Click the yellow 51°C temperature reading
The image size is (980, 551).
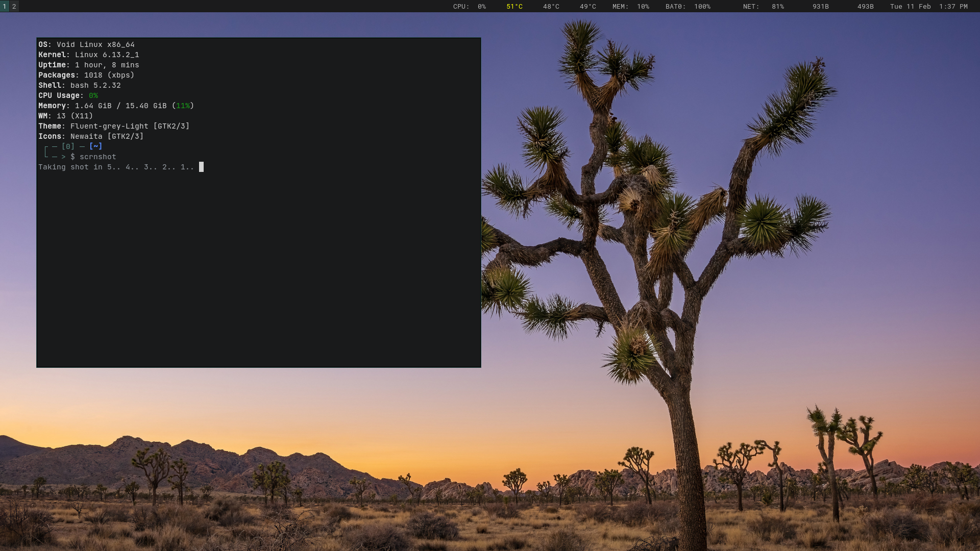[x=514, y=7]
